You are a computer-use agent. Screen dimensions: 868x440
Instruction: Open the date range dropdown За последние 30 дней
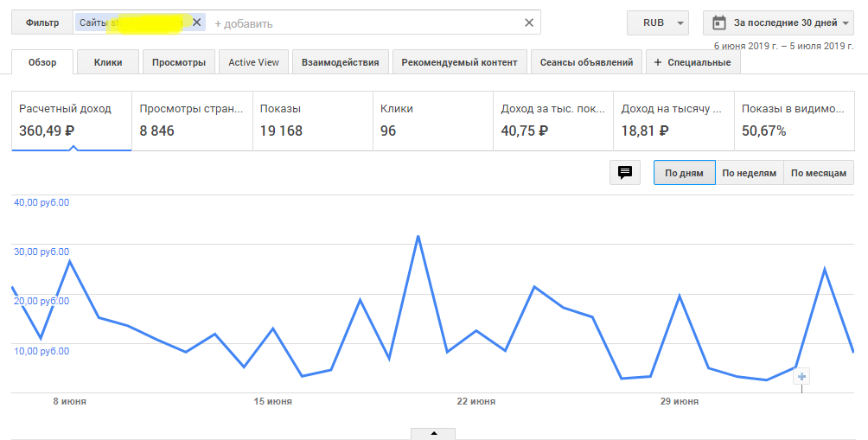778,23
